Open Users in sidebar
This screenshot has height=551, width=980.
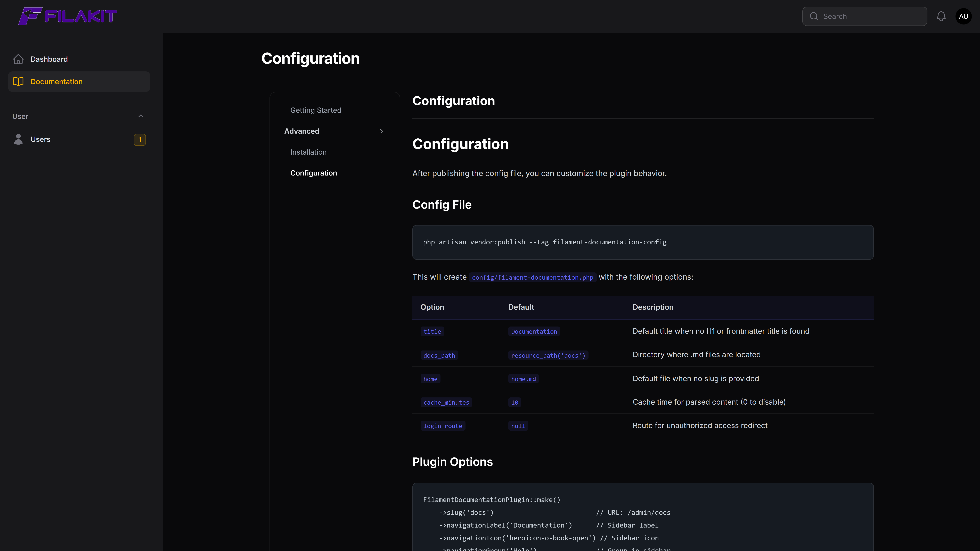79,140
